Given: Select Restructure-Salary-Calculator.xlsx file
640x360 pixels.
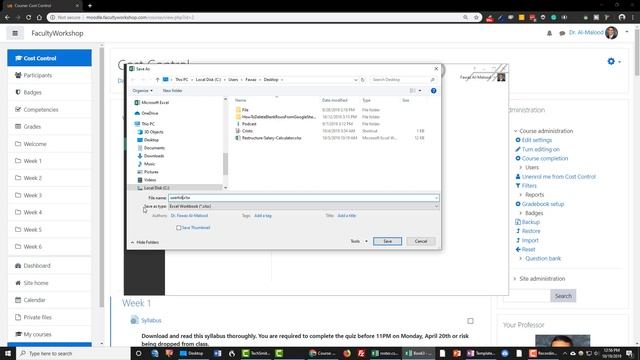Looking at the screenshot, I should tap(271, 138).
